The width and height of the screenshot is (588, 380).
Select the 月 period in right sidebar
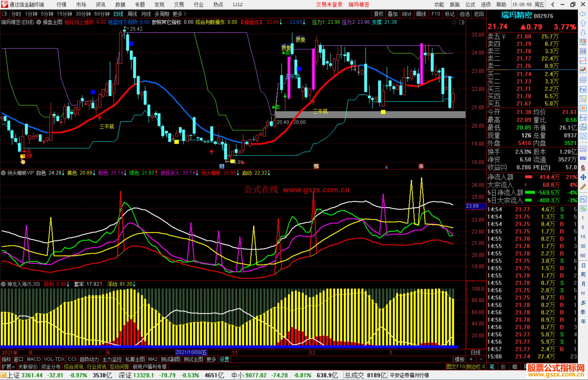[x=583, y=284]
